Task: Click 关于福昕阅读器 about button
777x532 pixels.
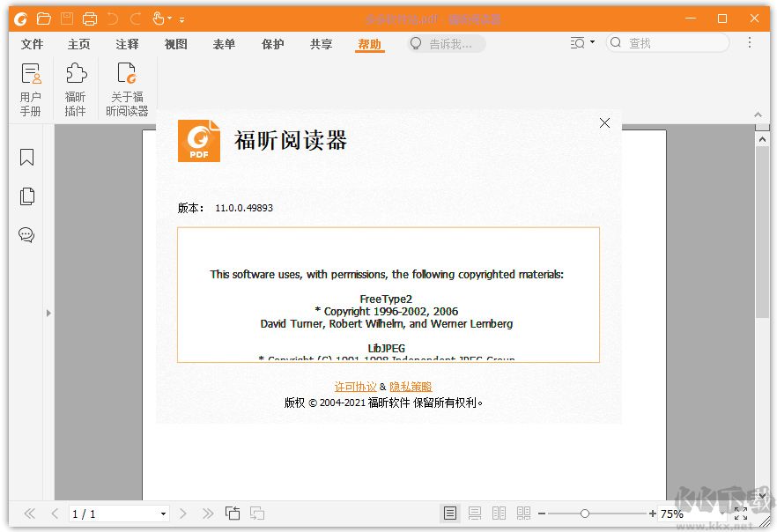Action: tap(127, 90)
